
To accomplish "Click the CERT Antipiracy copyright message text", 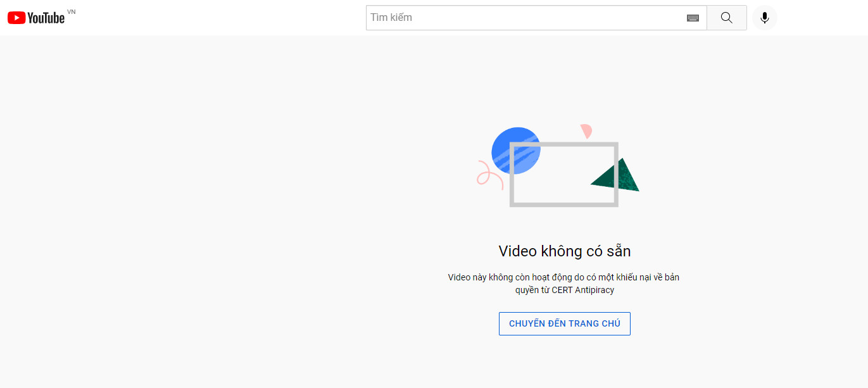I will [x=564, y=284].
